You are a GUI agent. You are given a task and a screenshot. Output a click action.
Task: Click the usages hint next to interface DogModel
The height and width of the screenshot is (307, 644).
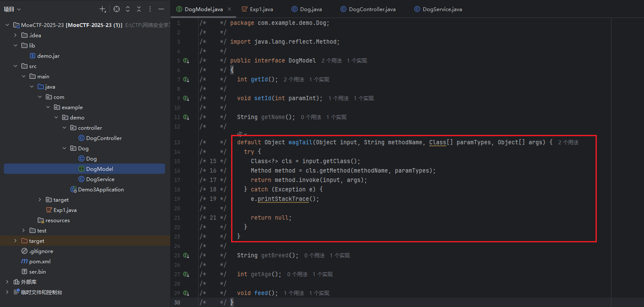point(331,61)
